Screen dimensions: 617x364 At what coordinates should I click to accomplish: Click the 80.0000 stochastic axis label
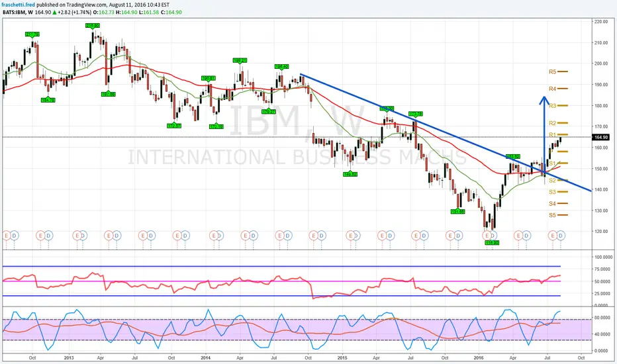603,317
